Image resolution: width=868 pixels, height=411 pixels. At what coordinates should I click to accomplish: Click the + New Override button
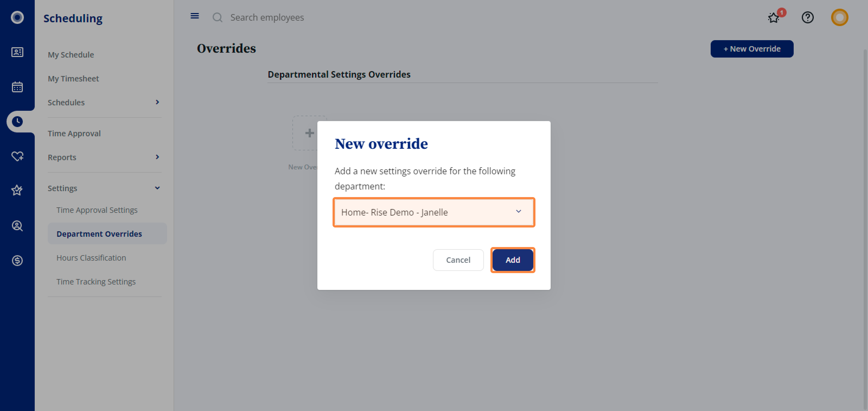click(752, 49)
